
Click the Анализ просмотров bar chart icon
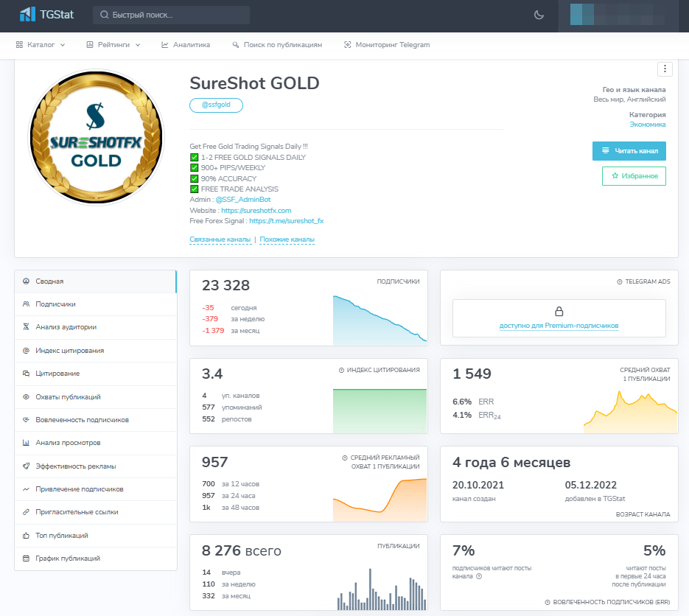pyautogui.click(x=27, y=443)
